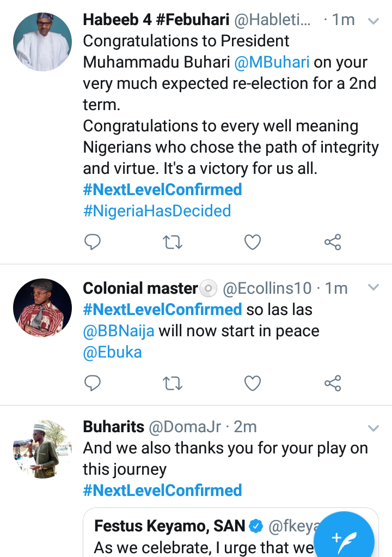The height and width of the screenshot is (557, 392).
Task: Open Buharits' profile avatar
Action: tap(42, 449)
